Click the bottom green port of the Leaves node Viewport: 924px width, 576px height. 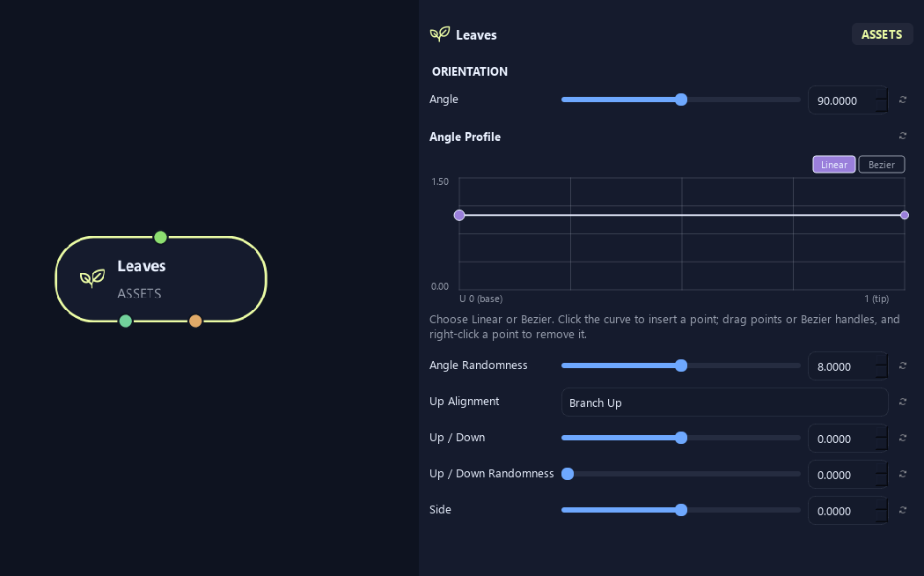pyautogui.click(x=126, y=321)
